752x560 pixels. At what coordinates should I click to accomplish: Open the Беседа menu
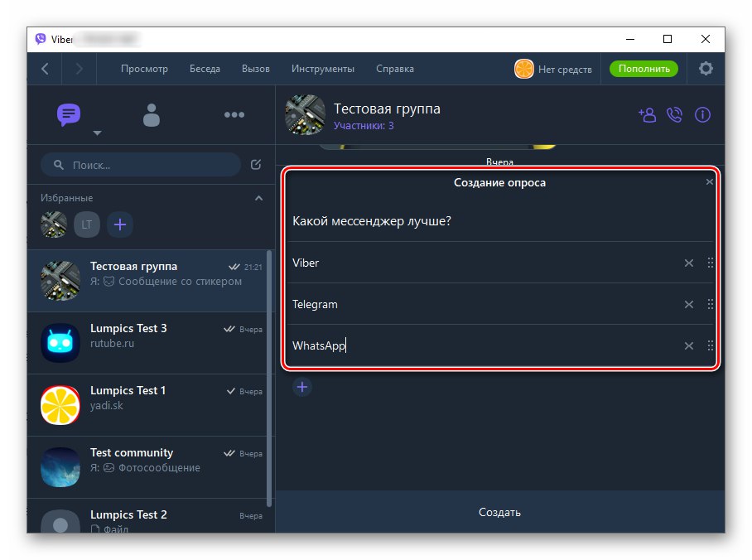(x=205, y=69)
